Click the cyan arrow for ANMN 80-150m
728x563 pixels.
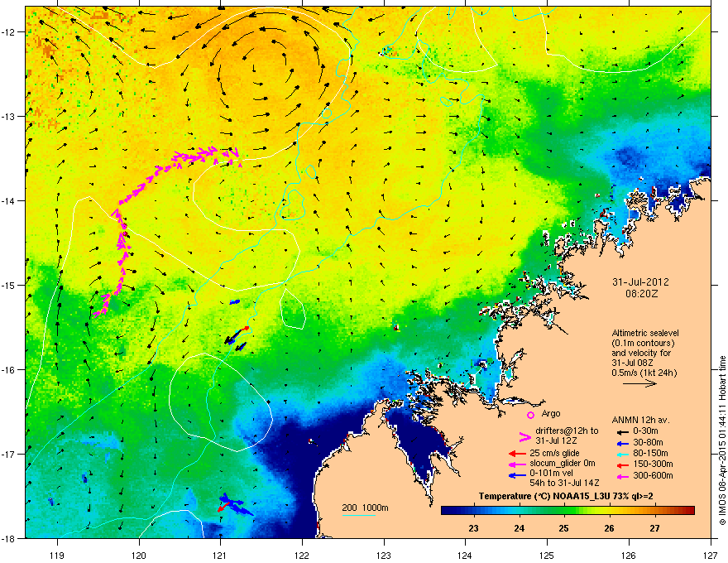pos(622,454)
